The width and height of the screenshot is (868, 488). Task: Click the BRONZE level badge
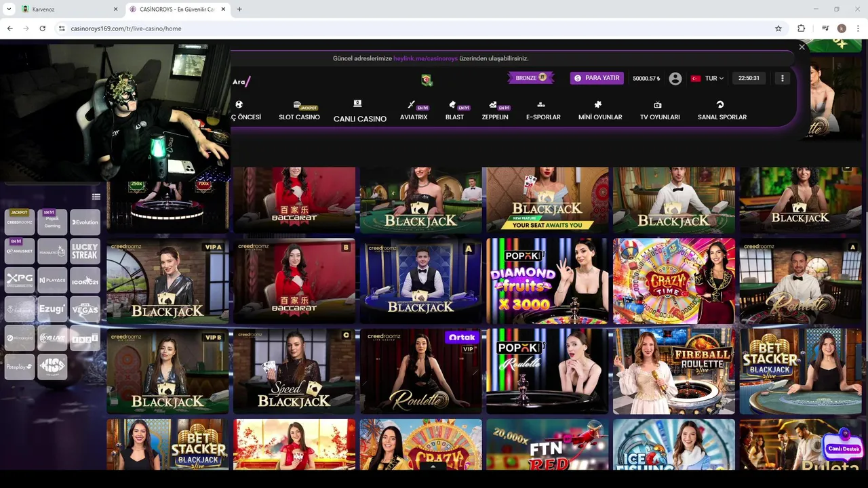tap(531, 78)
